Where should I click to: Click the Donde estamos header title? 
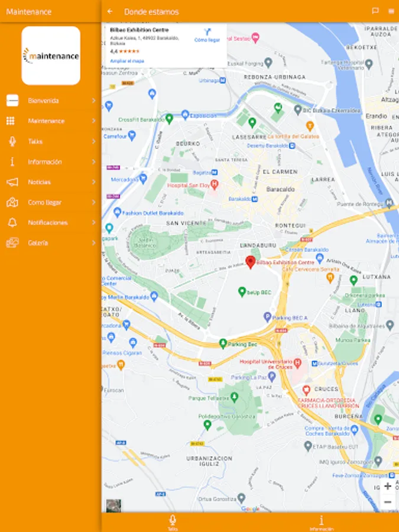[151, 12]
